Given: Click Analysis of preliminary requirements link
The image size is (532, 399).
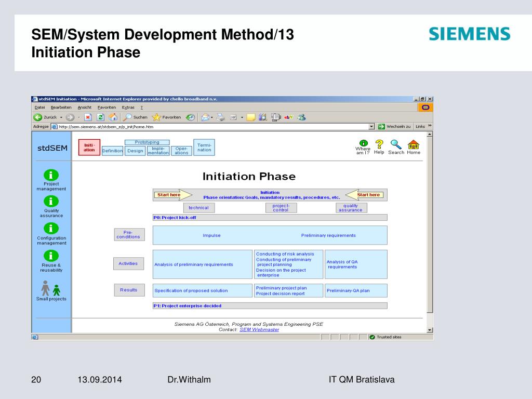Looking at the screenshot, I should pyautogui.click(x=194, y=264).
